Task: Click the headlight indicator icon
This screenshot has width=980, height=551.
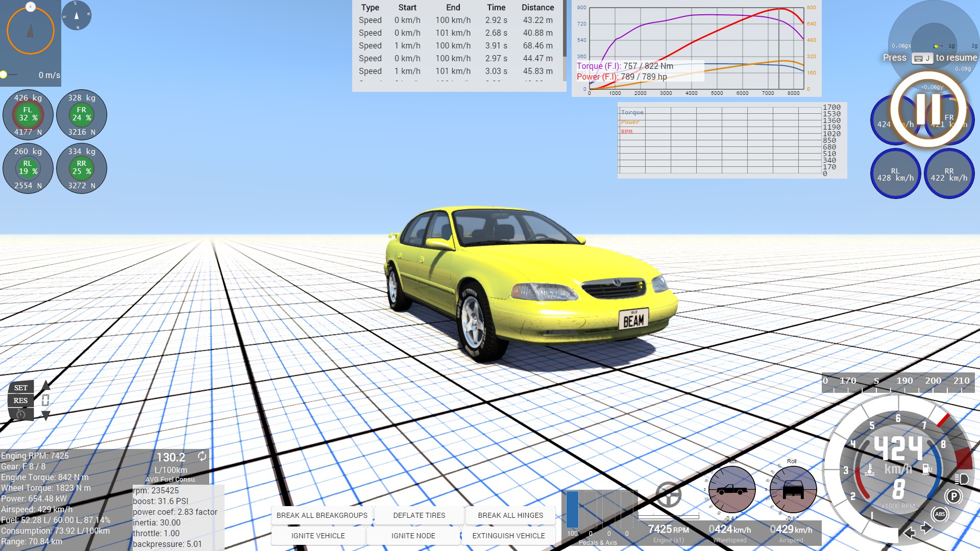Action: pos(962,479)
